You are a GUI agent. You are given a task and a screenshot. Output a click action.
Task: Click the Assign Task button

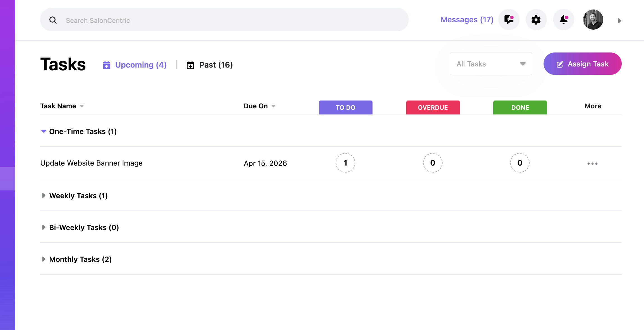coord(583,64)
